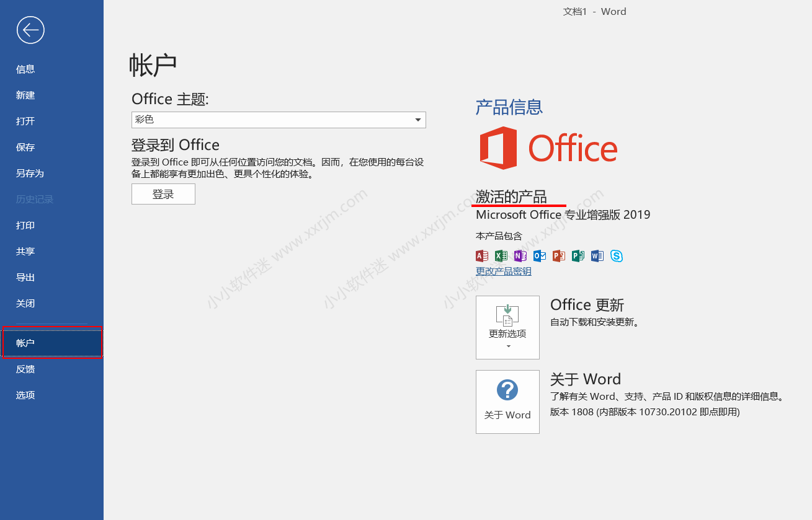Click the 更改产品密钥 link
This screenshot has height=520, width=812.
[504, 271]
